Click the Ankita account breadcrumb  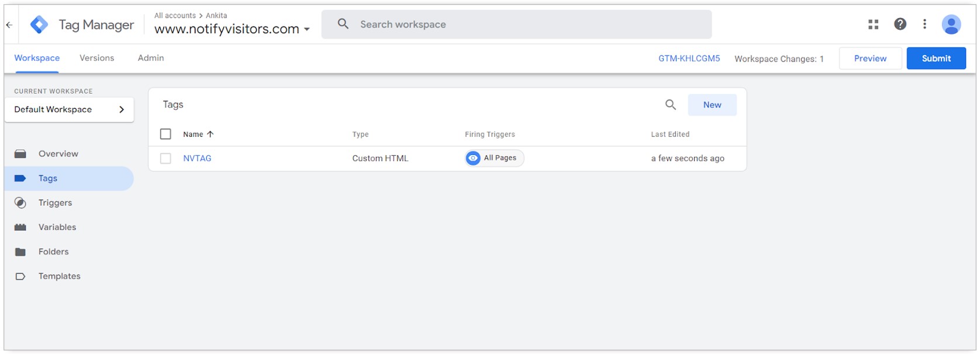click(216, 16)
